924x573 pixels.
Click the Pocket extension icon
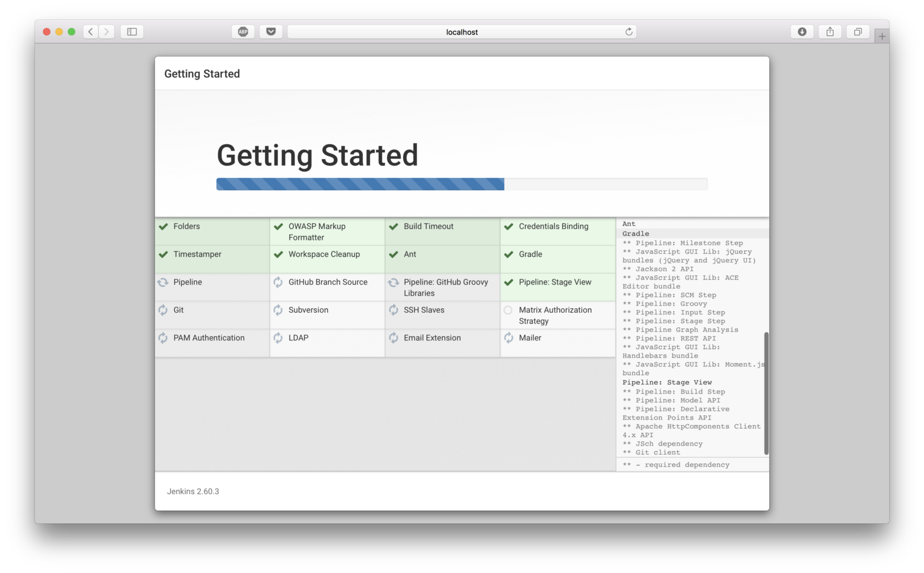[271, 32]
